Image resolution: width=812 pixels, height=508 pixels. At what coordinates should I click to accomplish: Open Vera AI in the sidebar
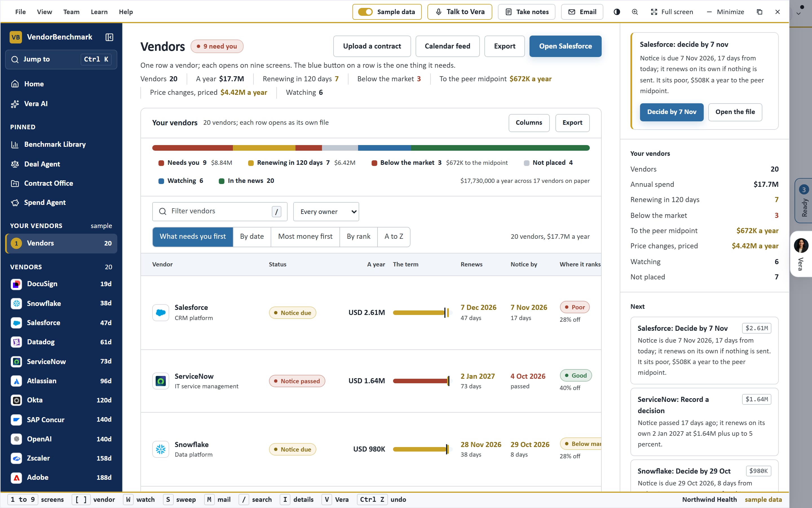click(61, 104)
